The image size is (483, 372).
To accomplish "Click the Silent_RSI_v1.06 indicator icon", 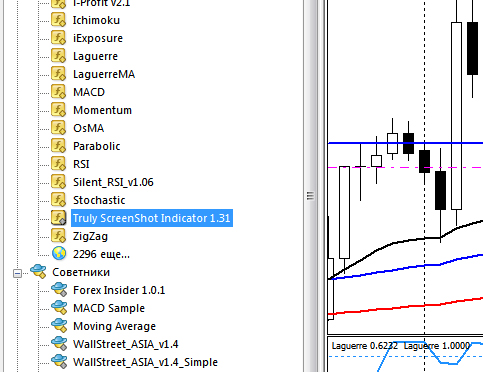I will click(x=58, y=182).
